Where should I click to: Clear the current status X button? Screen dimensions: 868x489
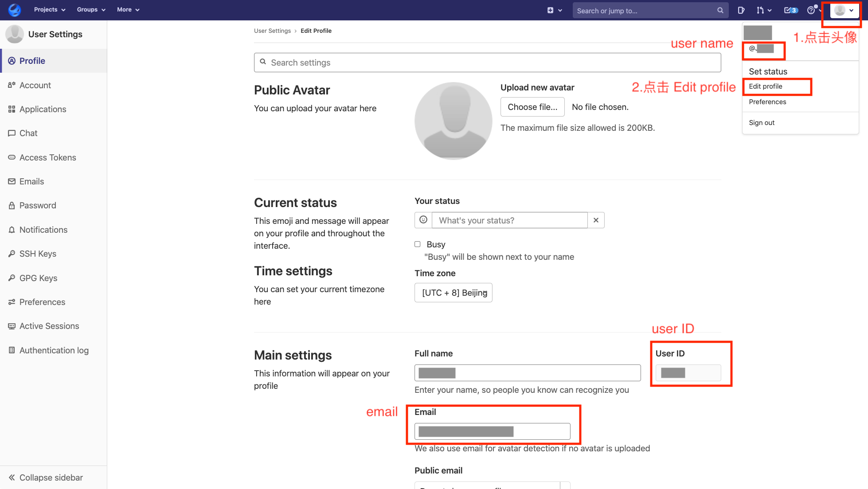pos(596,220)
